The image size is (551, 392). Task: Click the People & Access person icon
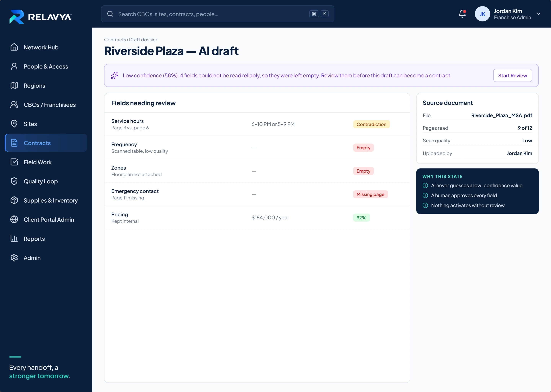(14, 66)
